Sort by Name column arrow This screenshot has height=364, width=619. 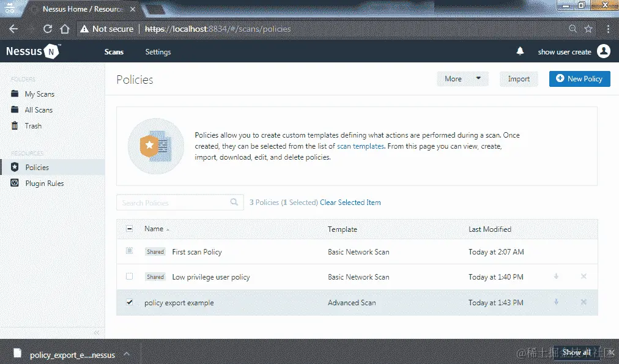tap(168, 229)
